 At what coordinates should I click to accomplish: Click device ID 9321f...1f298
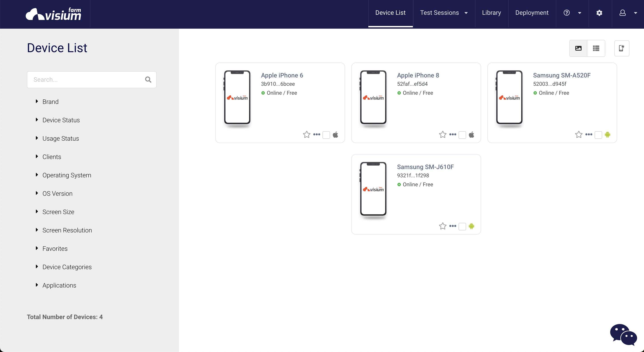[413, 175]
